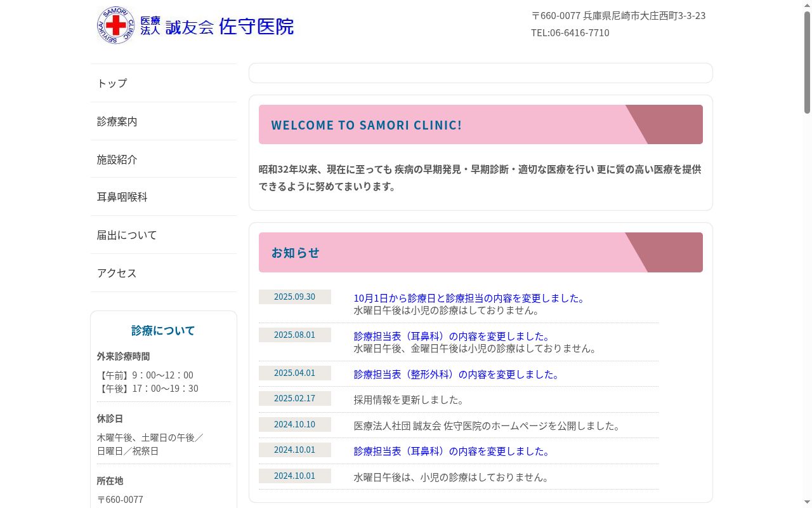812x508 pixels.
Task: Open 診療担当表（耳鼻科）link dated 2024.10.01
Action: click(x=453, y=451)
